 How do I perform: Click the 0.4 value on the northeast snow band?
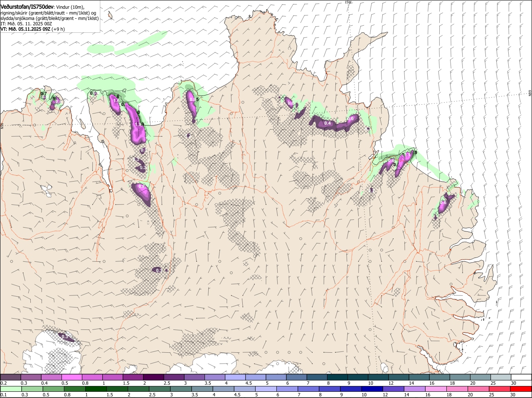pos(328,123)
